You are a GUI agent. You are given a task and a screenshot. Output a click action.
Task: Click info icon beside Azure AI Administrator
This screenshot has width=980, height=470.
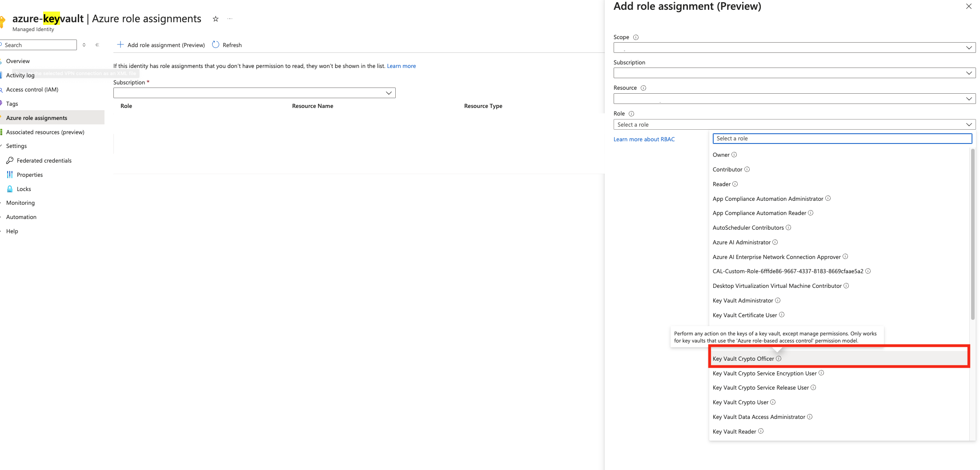tap(775, 242)
